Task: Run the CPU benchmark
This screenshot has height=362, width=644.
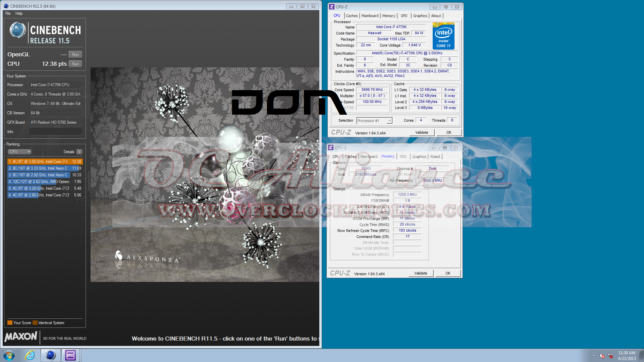Action: (x=75, y=64)
